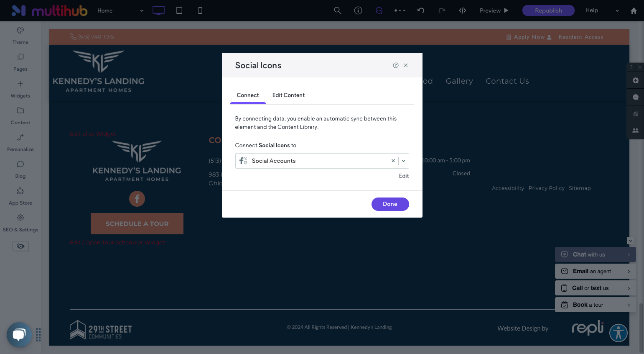Click the Social Accounts combo box
This screenshot has width=644, height=354.
pos(322,161)
